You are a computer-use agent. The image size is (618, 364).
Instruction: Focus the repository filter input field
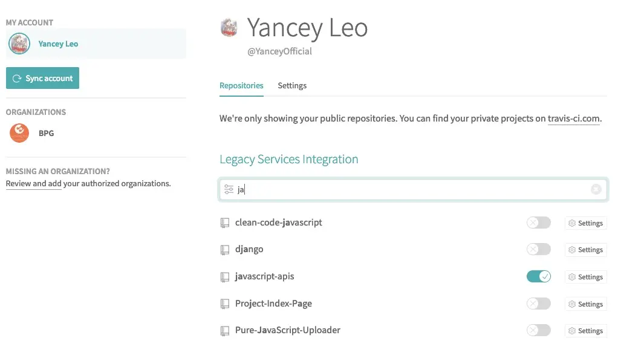click(411, 190)
